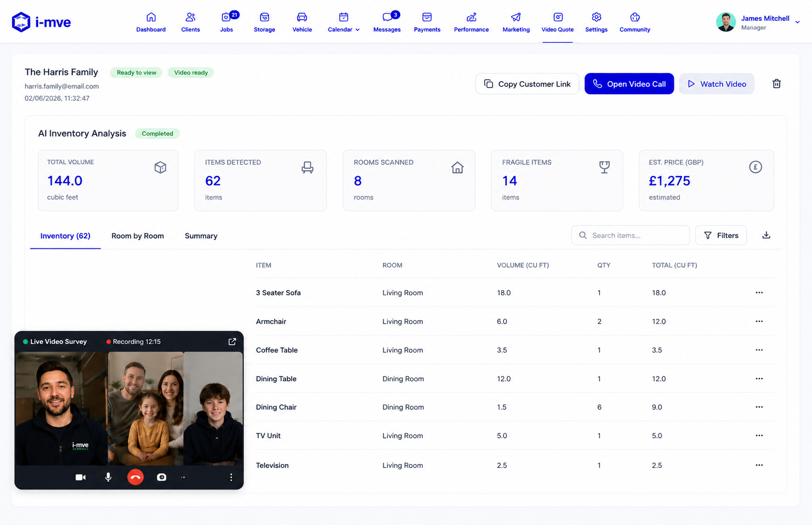
Task: Click the 'Ready to view' status badge
Action: click(x=136, y=72)
